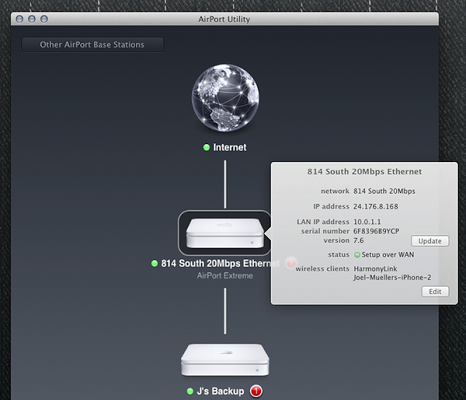Click the HarmonyLink wireless client entry
Image resolution: width=466 pixels, height=400 pixels.
(375, 269)
